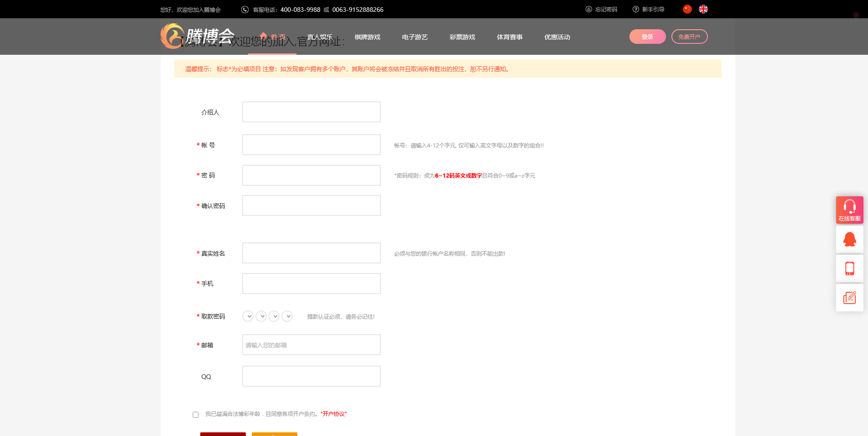This screenshot has width=868, height=436.
Task: Open the 棋牌游戏 menu
Action: (x=367, y=37)
